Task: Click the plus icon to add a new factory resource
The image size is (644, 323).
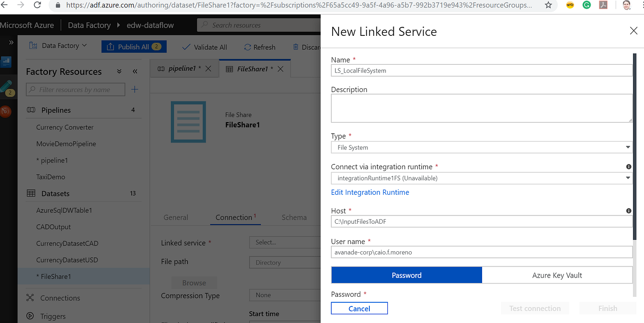Action: 134,89
